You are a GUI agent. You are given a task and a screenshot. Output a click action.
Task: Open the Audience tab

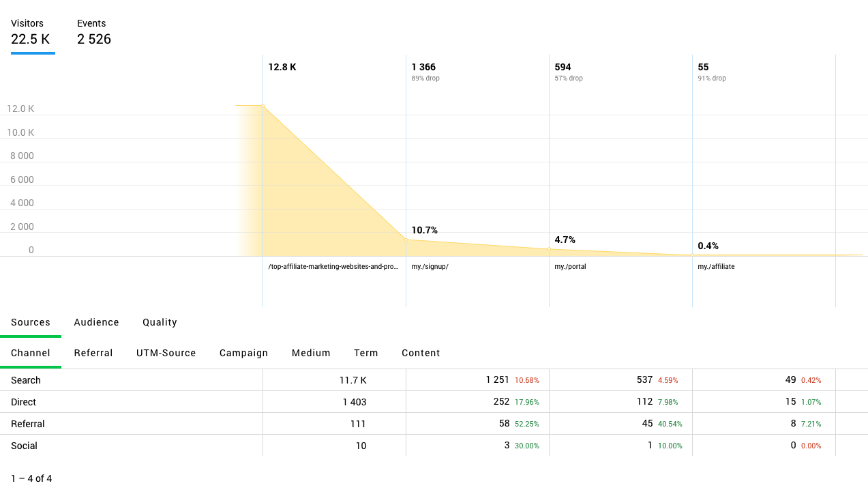click(96, 322)
